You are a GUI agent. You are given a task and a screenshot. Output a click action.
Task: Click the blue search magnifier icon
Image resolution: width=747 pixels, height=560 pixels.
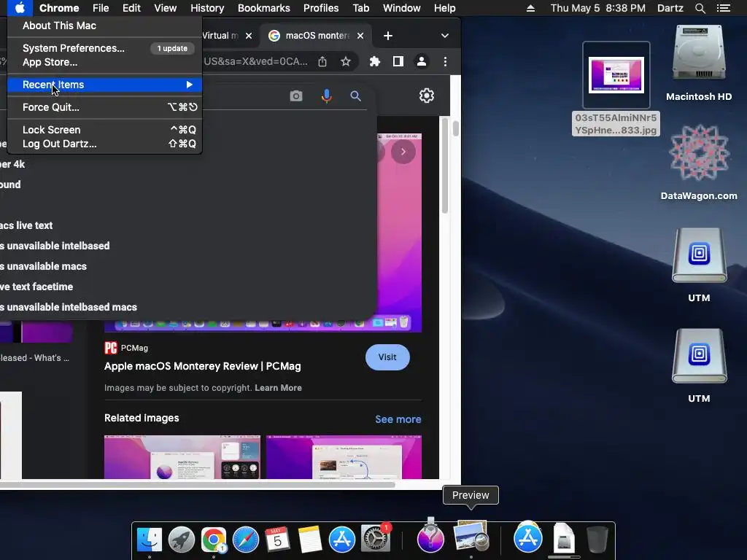tap(355, 96)
